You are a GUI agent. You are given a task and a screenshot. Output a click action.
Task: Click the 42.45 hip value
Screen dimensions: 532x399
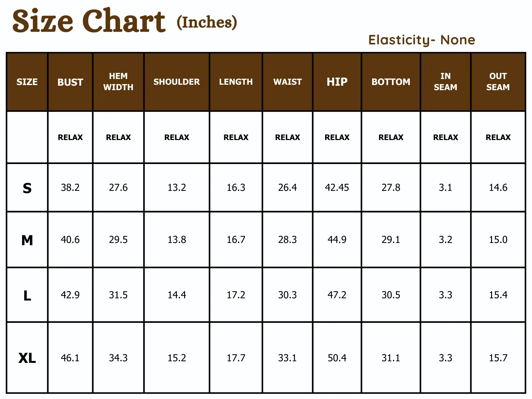click(337, 187)
